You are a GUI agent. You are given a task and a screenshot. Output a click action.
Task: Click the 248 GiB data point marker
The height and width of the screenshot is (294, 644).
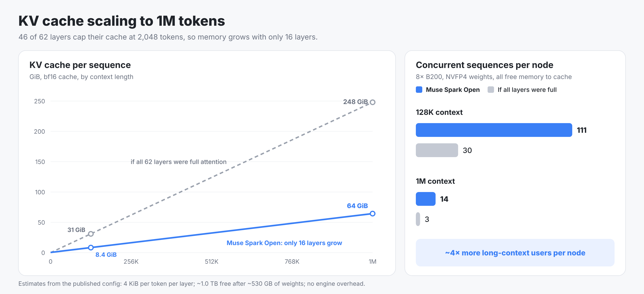[373, 102]
